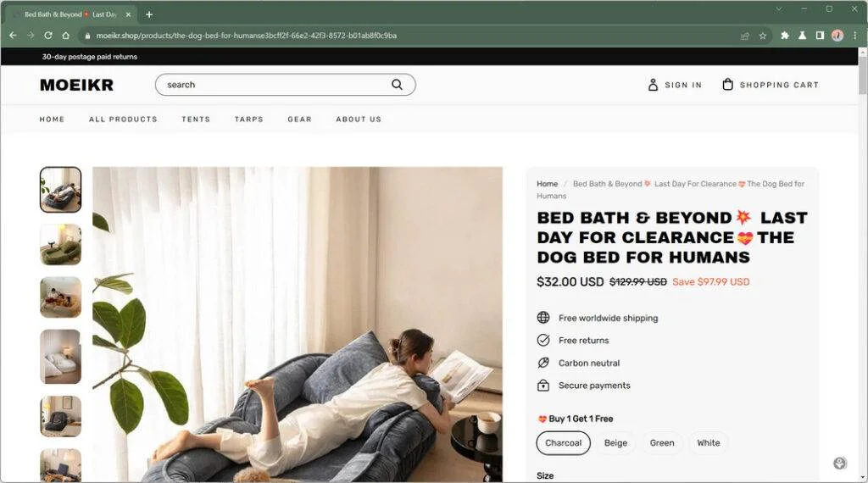Open the HOME menu item
The height and width of the screenshot is (483, 868).
click(52, 119)
